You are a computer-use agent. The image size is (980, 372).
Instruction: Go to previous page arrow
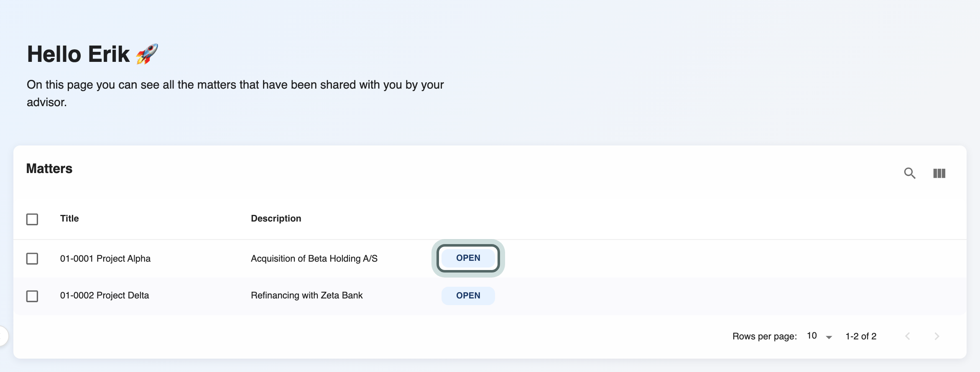pyautogui.click(x=907, y=336)
